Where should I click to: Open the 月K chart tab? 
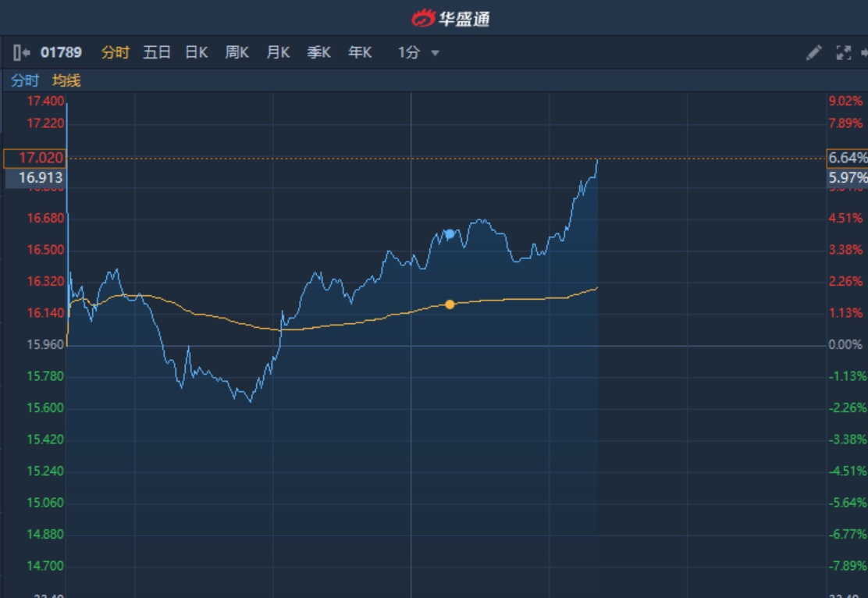point(278,53)
